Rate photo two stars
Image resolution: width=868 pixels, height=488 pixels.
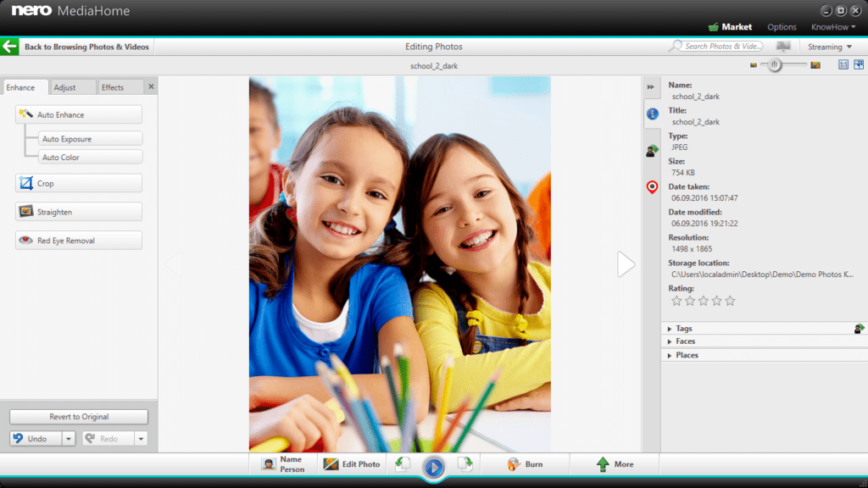[690, 301]
